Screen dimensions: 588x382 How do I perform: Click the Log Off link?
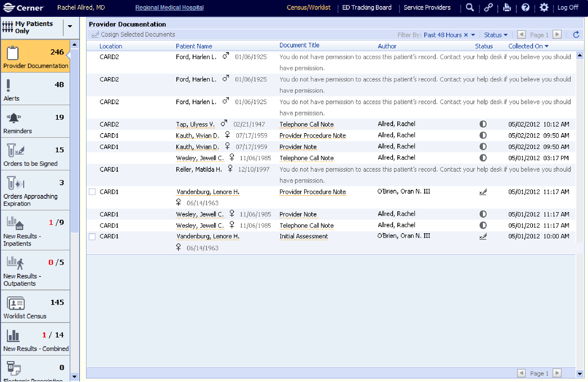tap(568, 8)
